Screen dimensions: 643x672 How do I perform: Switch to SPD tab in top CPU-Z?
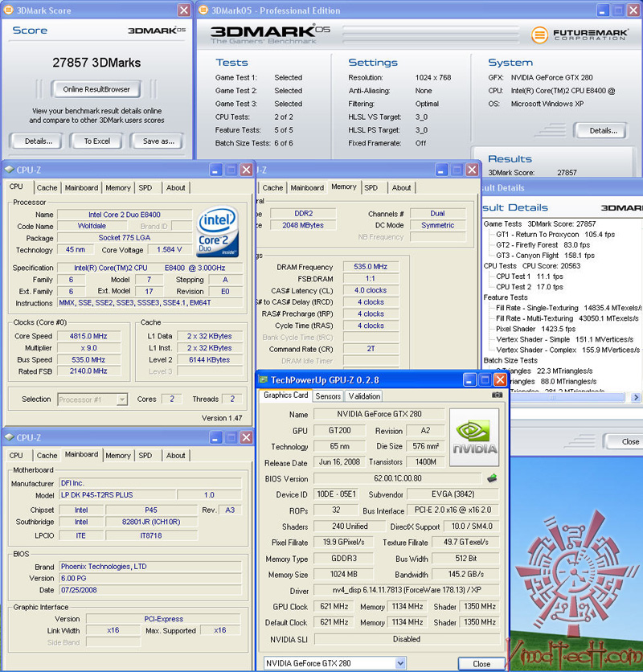click(x=145, y=188)
